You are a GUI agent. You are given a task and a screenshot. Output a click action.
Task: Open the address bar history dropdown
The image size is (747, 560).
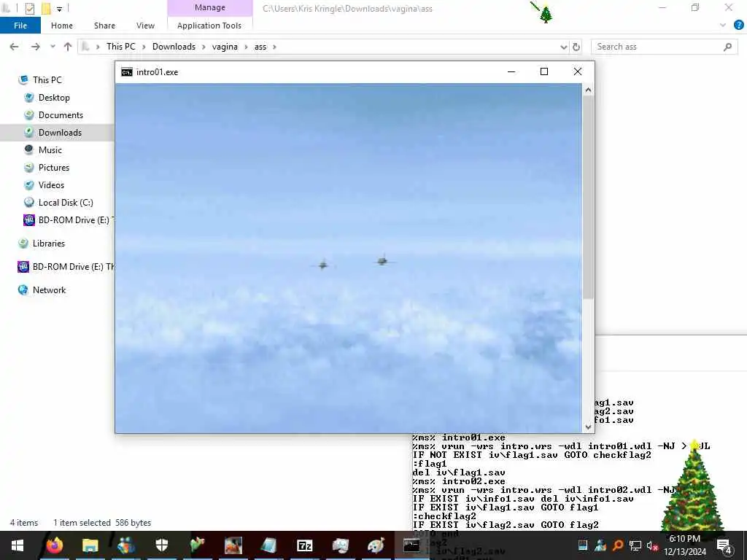point(564,47)
